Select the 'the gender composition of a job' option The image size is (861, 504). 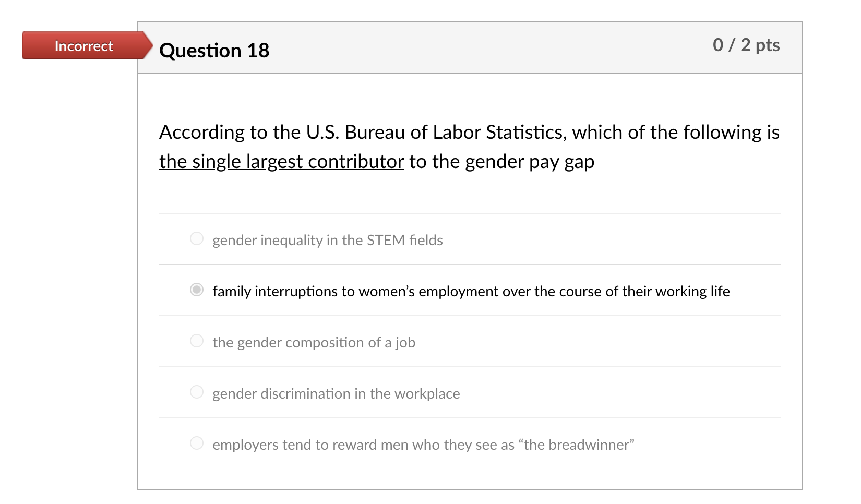(314, 342)
